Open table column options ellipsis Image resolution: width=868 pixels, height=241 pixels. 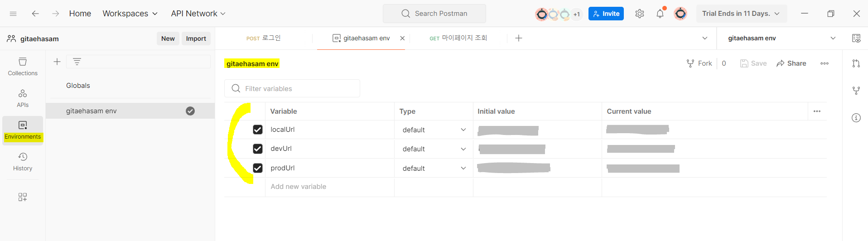coord(817,111)
